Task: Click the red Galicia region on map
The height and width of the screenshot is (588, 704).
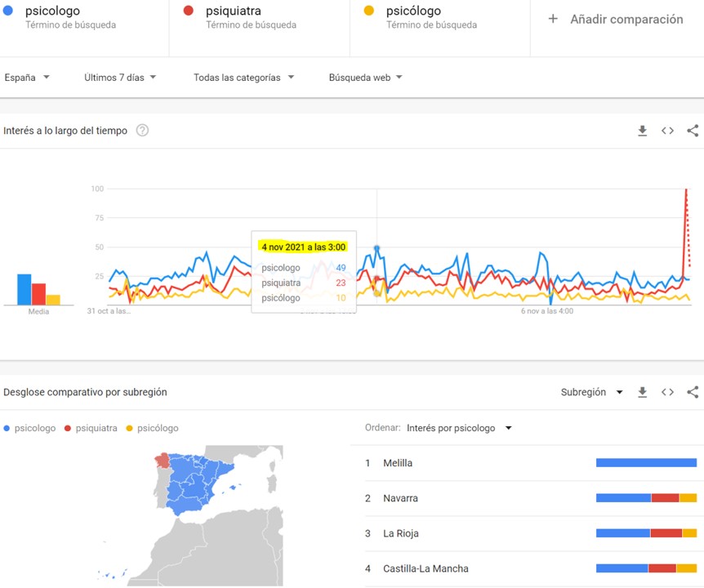Action: pos(163,460)
